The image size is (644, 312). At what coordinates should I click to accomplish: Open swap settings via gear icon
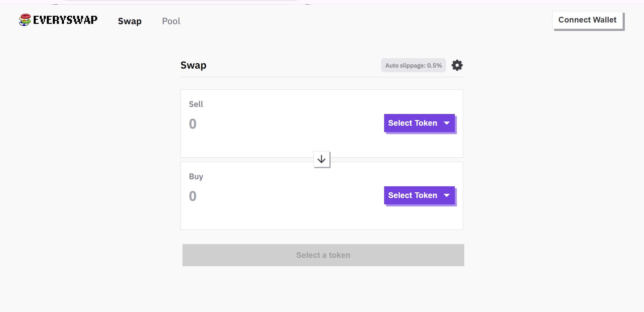click(x=457, y=65)
